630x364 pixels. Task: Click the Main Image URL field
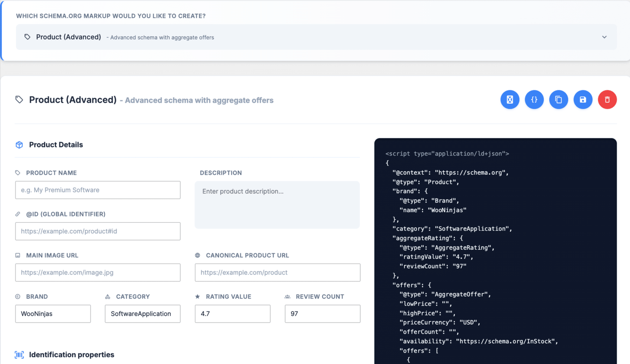[98, 272]
